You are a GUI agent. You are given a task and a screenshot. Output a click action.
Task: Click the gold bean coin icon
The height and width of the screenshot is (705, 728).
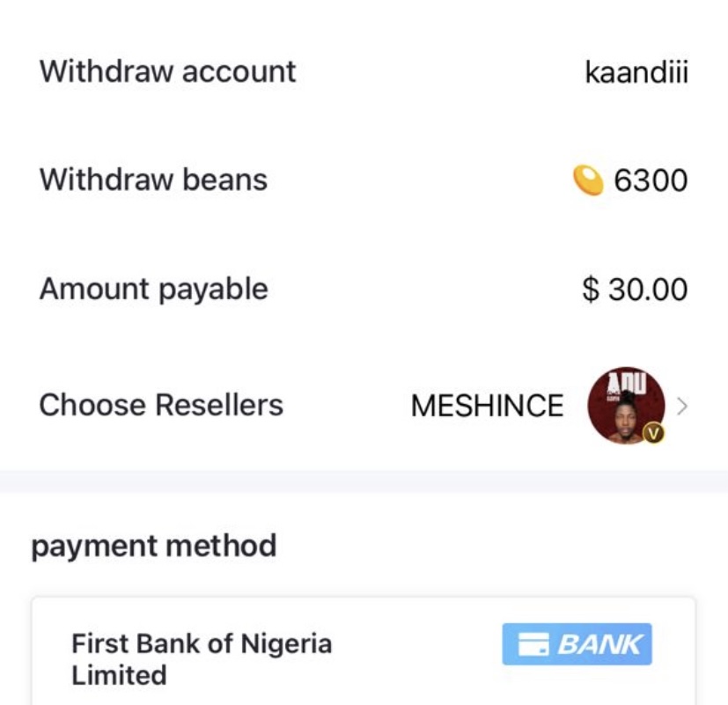click(x=588, y=180)
